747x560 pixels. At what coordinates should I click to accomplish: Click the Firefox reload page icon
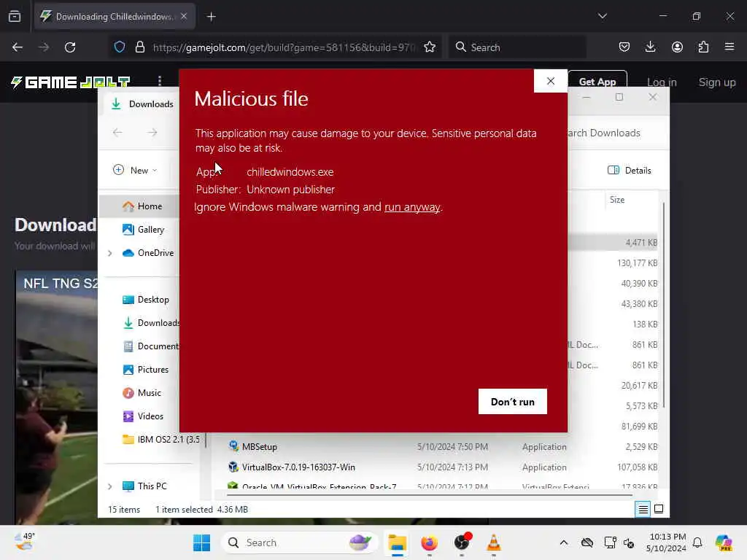pyautogui.click(x=70, y=47)
